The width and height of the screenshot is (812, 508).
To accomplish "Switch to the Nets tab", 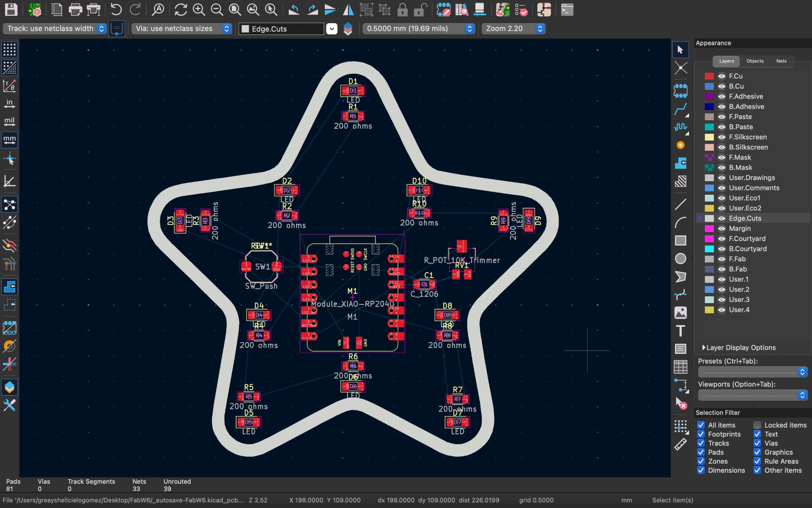I will click(781, 61).
